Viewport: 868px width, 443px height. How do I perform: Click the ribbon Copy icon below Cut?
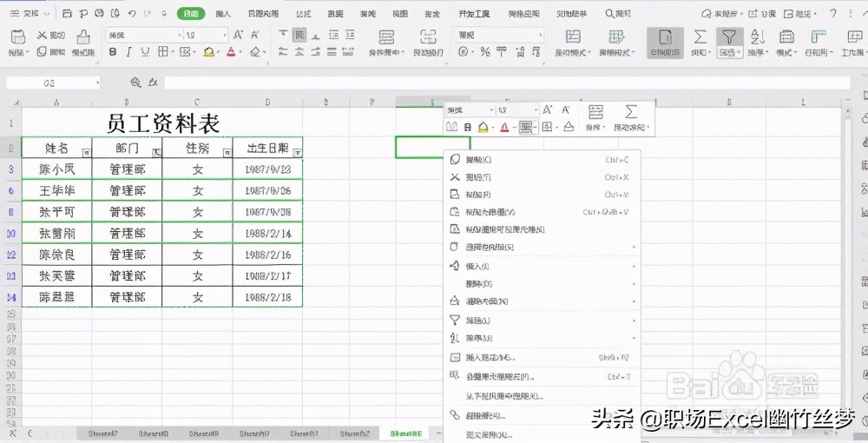[x=42, y=51]
